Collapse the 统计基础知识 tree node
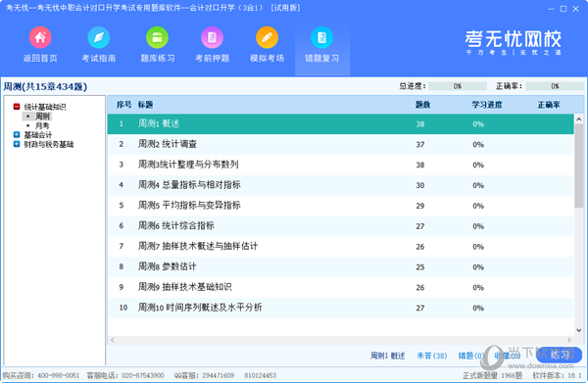The height and width of the screenshot is (383, 588). coord(17,107)
